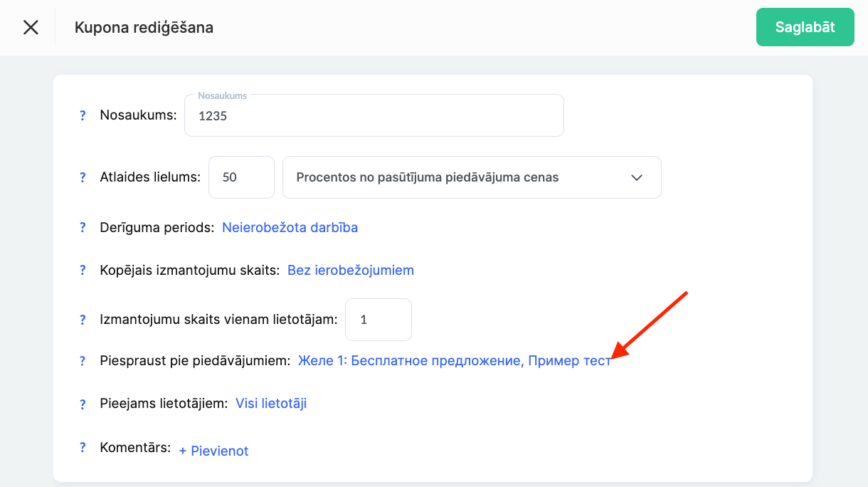The height and width of the screenshot is (487, 868).
Task: Click question mark beside Pieejams lietotājiem
Action: click(83, 404)
